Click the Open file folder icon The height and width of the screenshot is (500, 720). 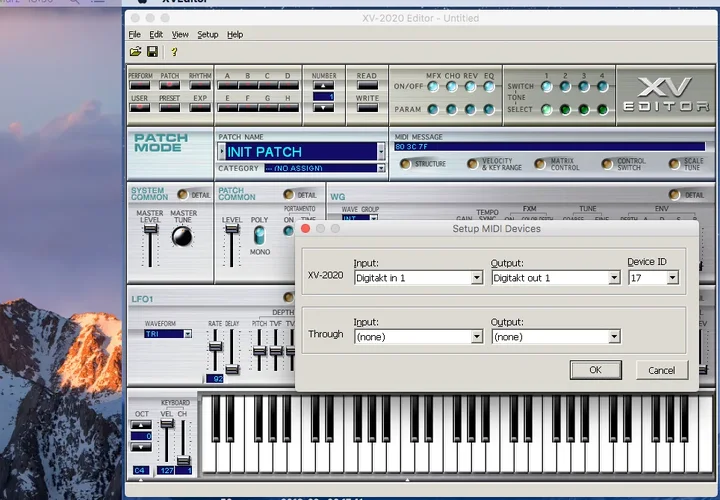(x=135, y=52)
